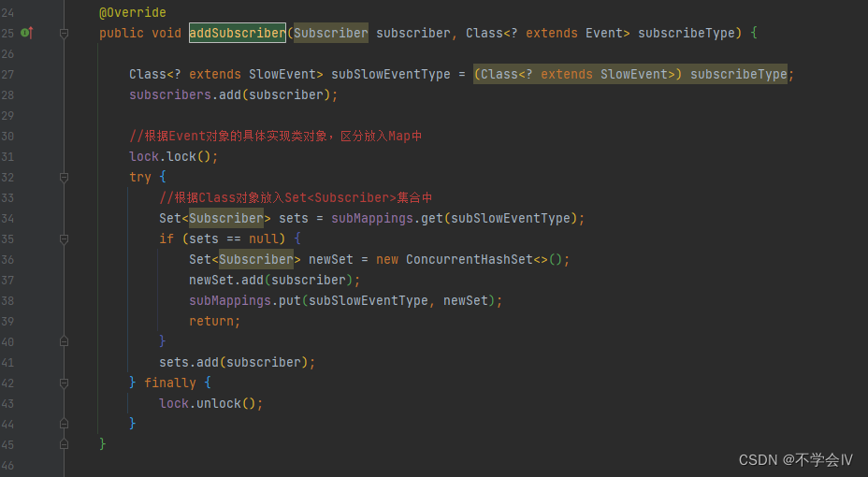The width and height of the screenshot is (868, 477).
Task: Click line number 46 in the gutter
Action: pyautogui.click(x=7, y=466)
